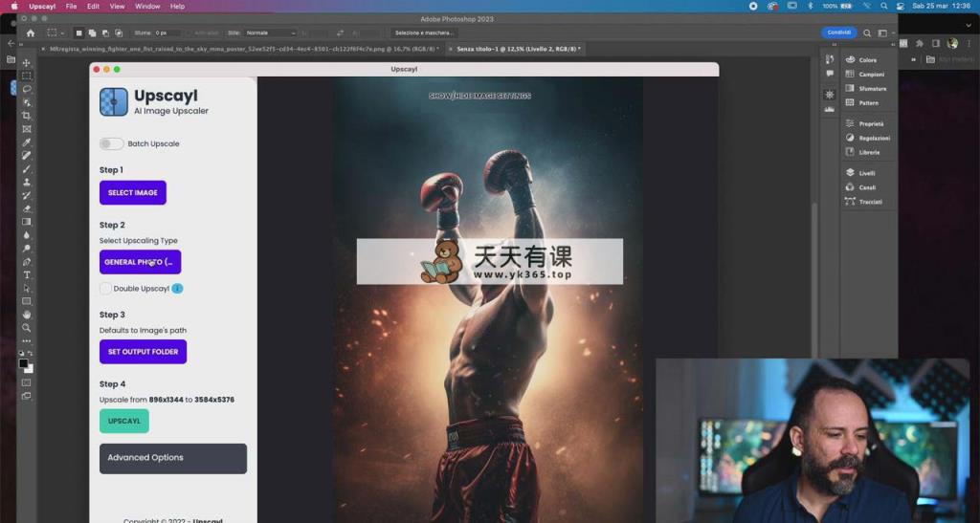Open the File menu
This screenshot has width=980, height=523.
click(x=71, y=7)
